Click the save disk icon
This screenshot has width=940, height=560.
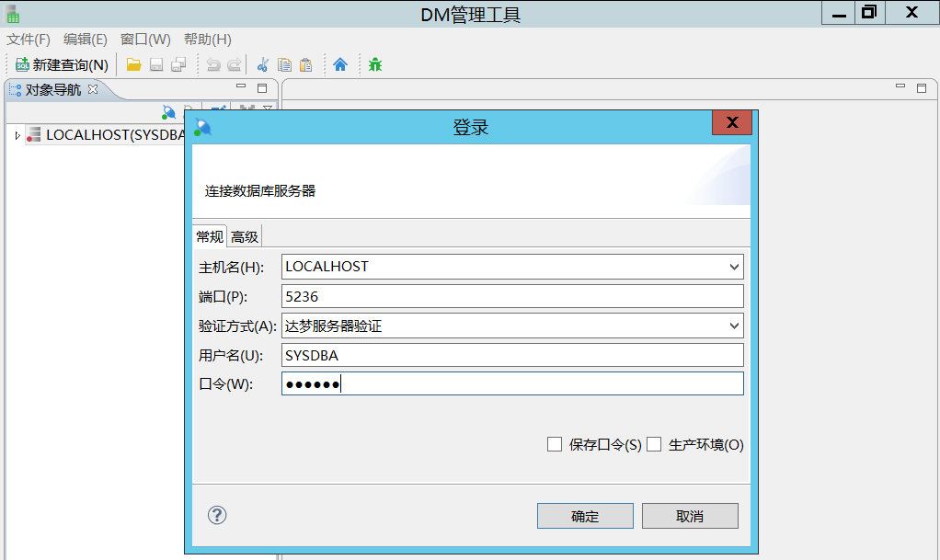point(156,64)
